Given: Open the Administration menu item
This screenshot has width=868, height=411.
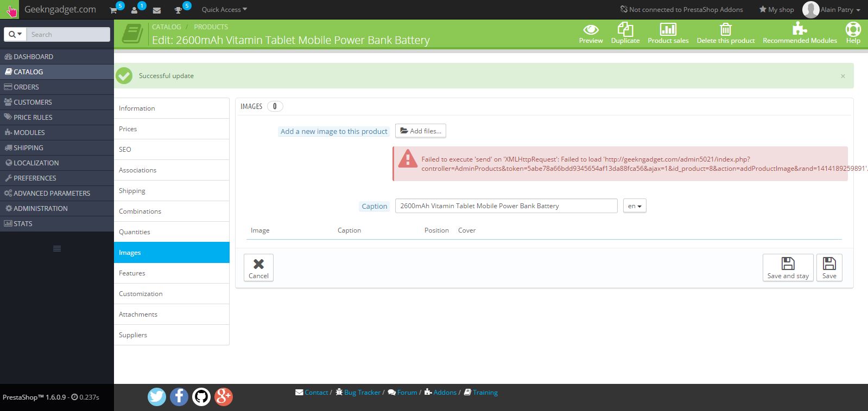Looking at the screenshot, I should pyautogui.click(x=57, y=208).
